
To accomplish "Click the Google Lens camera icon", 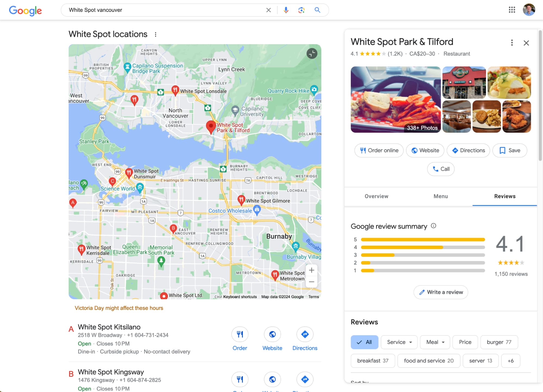I will click(302, 10).
